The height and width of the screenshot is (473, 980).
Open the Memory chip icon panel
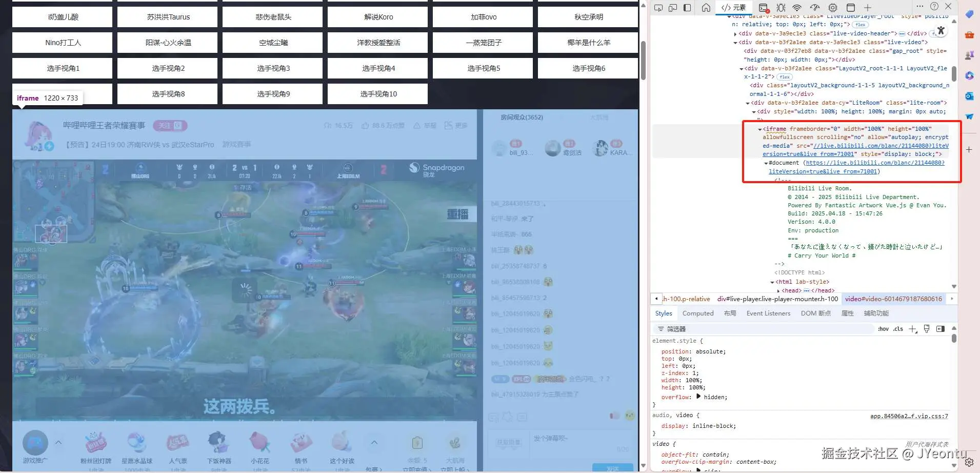(x=833, y=8)
